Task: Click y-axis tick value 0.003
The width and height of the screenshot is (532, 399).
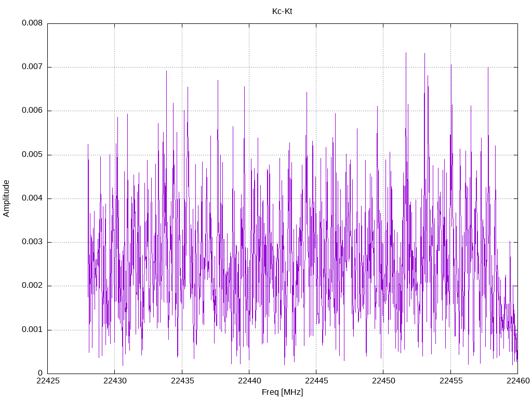Action: pyautogui.click(x=32, y=242)
